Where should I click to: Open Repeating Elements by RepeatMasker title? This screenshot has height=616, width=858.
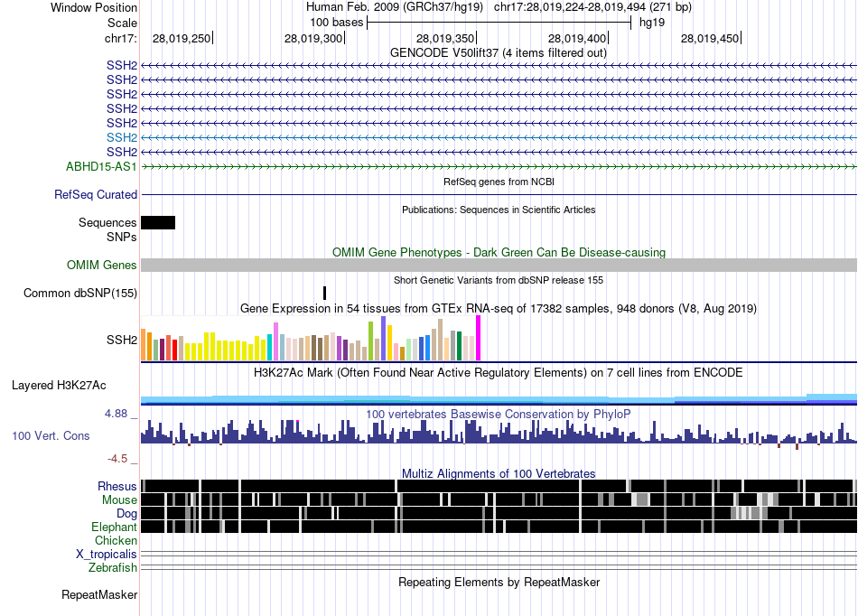[499, 582]
